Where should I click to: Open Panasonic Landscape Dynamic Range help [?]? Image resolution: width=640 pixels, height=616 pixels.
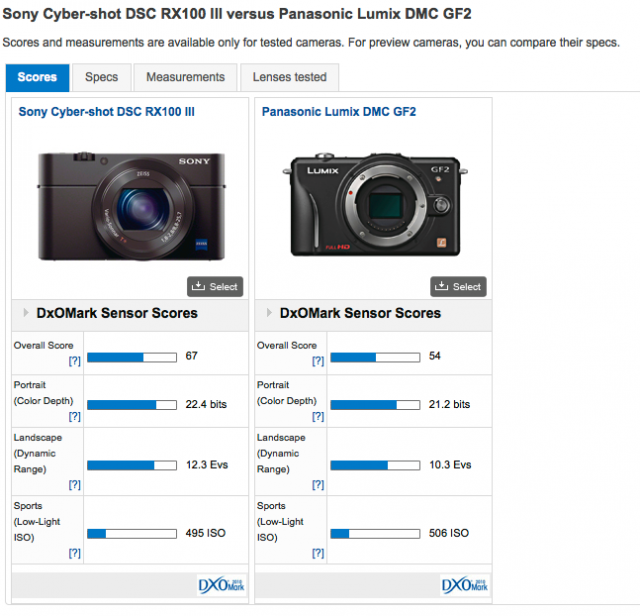pos(318,485)
